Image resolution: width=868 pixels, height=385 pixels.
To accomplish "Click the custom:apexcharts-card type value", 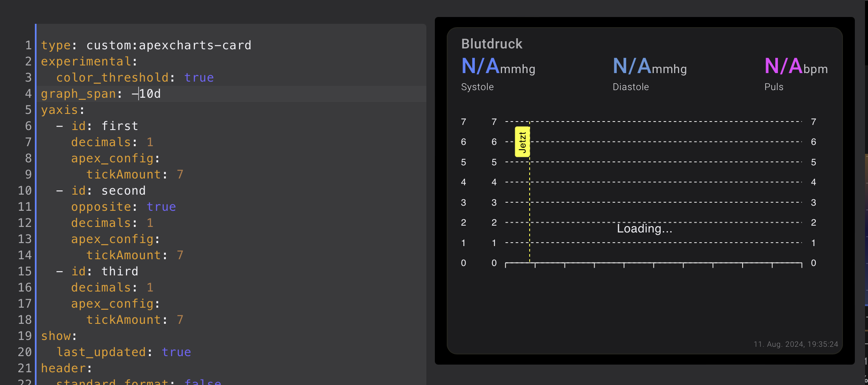I will tap(169, 45).
